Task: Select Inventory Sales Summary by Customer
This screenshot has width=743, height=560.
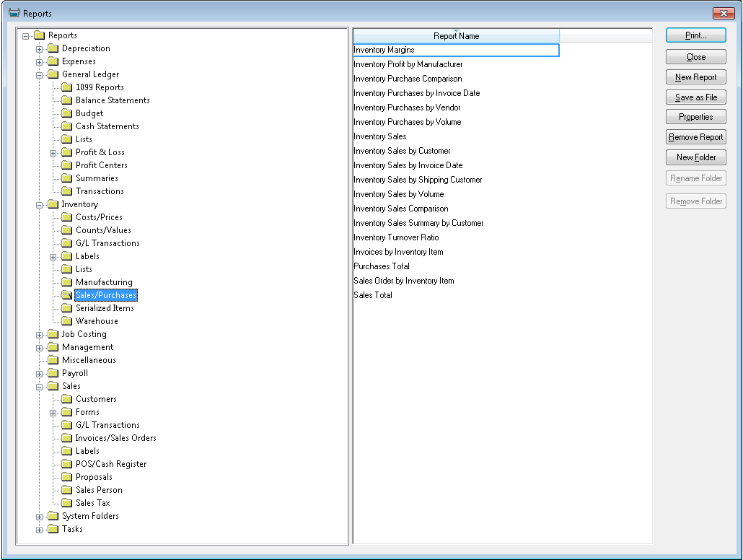Action: tap(418, 223)
